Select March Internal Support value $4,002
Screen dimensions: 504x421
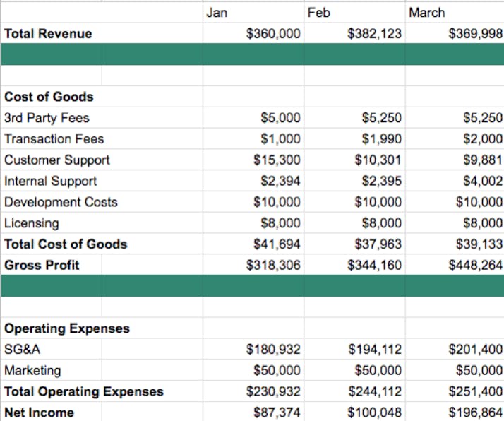click(x=454, y=181)
